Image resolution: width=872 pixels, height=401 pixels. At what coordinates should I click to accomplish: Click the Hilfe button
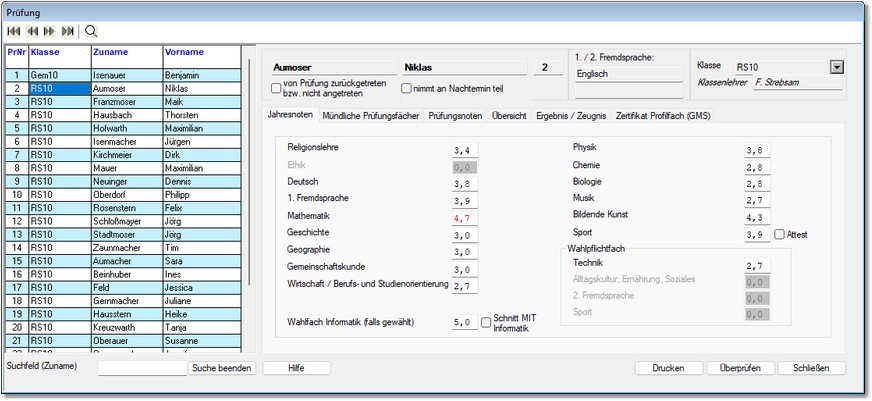pyautogui.click(x=296, y=368)
